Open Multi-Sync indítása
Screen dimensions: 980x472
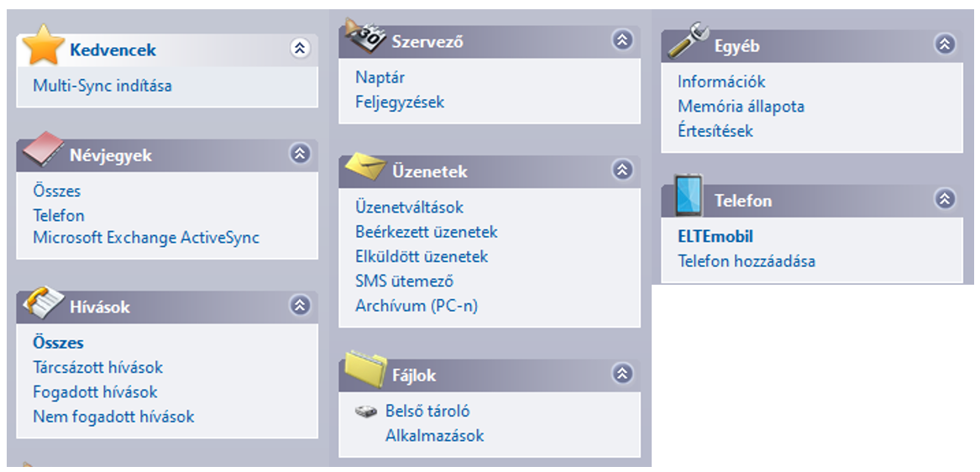pyautogui.click(x=102, y=86)
